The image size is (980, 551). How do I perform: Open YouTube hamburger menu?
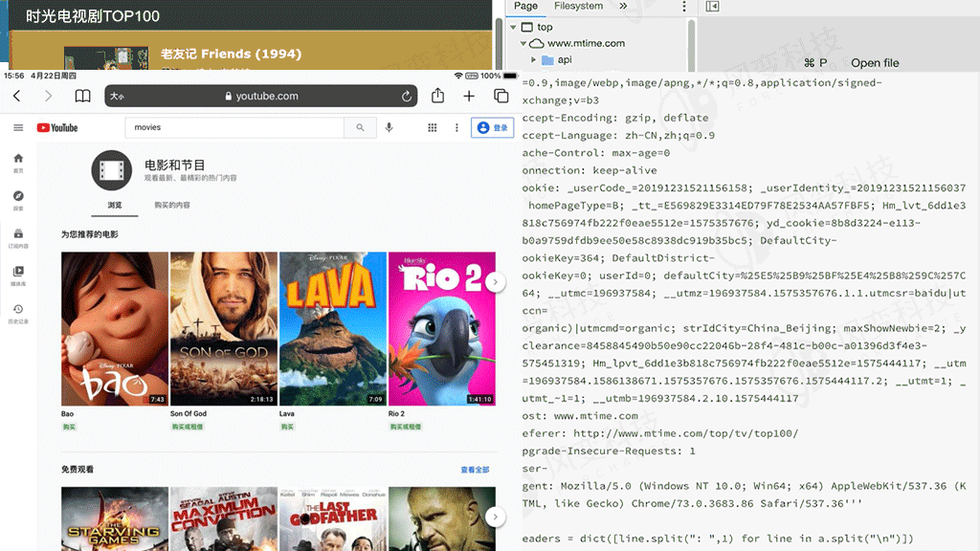(x=18, y=127)
